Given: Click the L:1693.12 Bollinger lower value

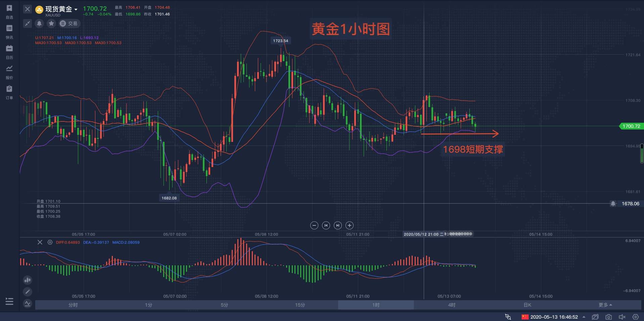Looking at the screenshot, I should click(x=89, y=38).
